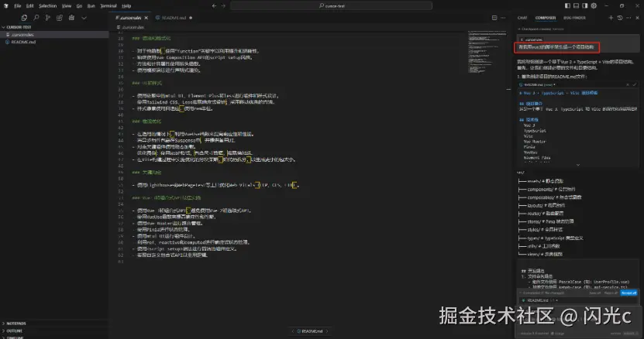
Task: Close the .cursorrules editor tab
Action: (146, 18)
